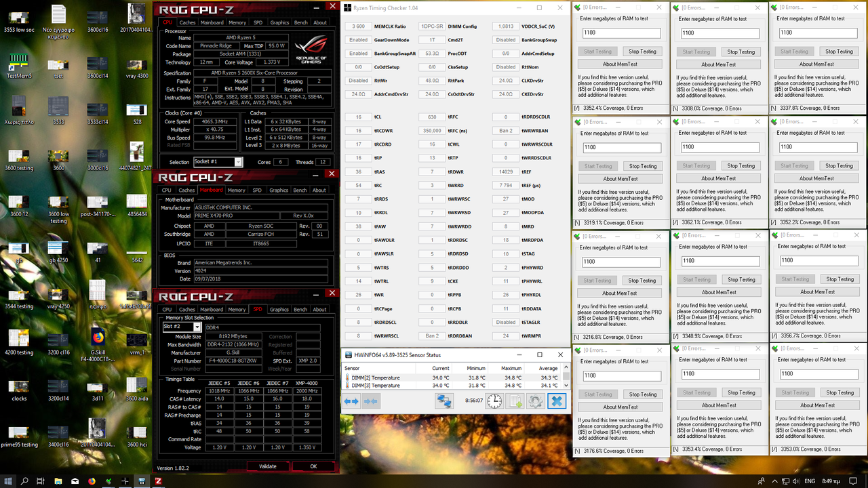Open CPU-Z Selection 'Socket #1' dropdown
Screen dimensions: 868x488
tap(237, 162)
